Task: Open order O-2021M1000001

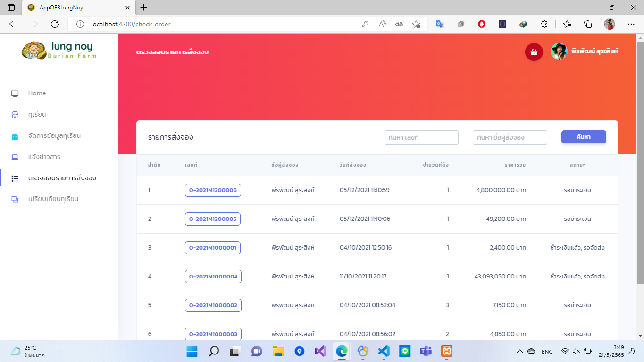Action: (213, 248)
